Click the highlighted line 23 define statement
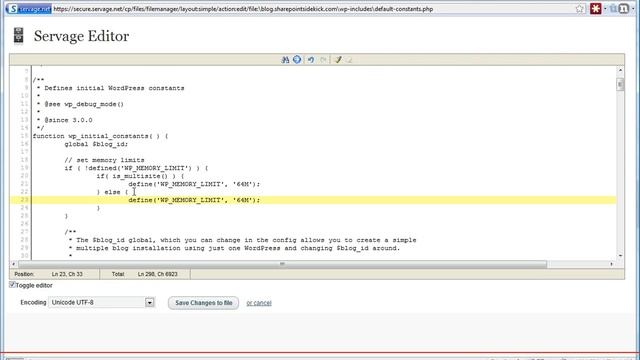The height and width of the screenshot is (360, 640). tap(194, 200)
